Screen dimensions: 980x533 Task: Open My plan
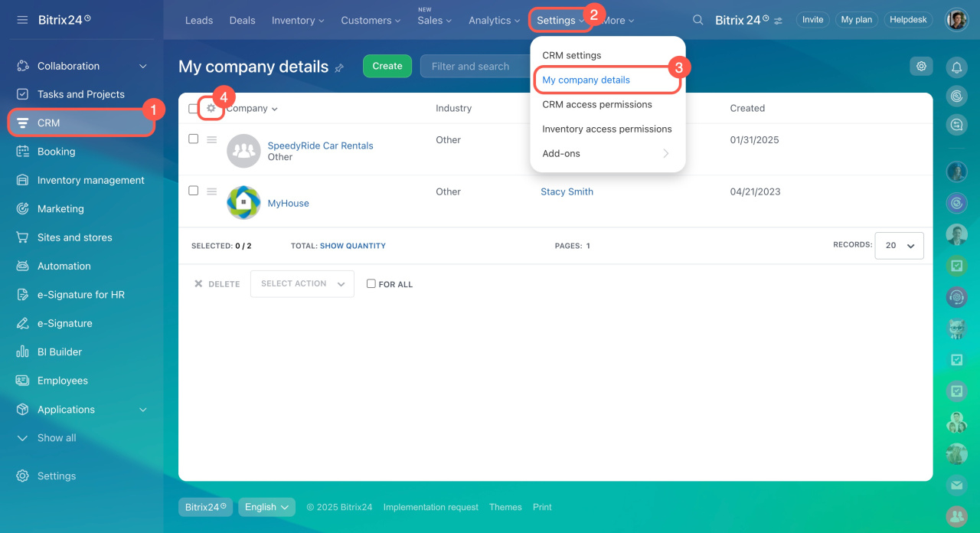(857, 20)
